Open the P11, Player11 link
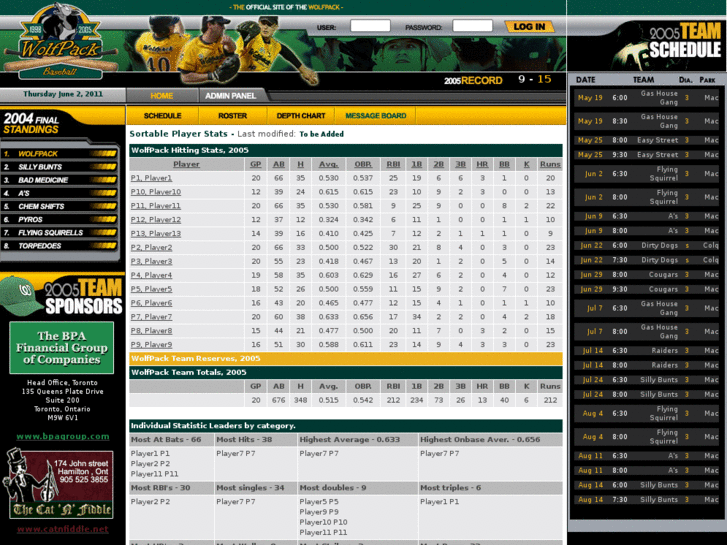727x545 pixels. [156, 206]
